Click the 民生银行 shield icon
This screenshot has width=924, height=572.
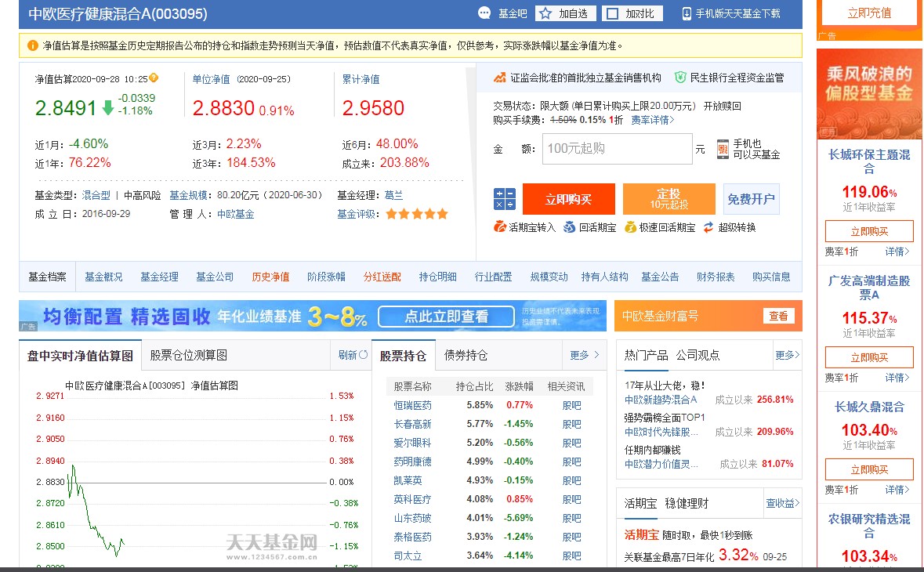click(x=680, y=77)
